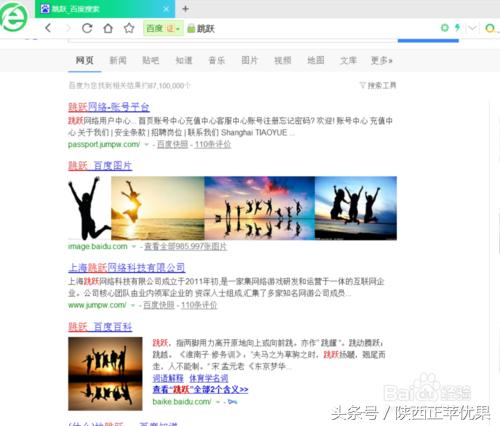This screenshot has height=426, width=500.
Task: Click 查看“跳跃”全部2个含义>> link
Action: pos(200,389)
